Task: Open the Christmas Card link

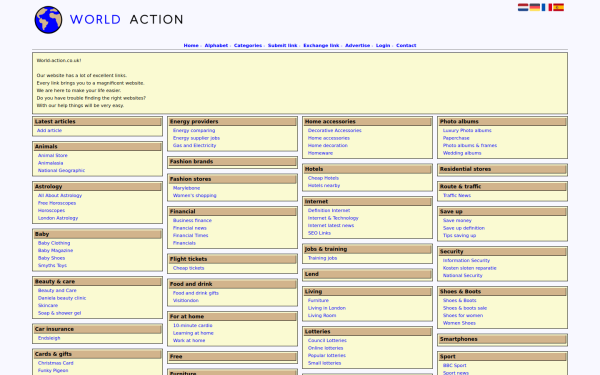Action: click(x=55, y=363)
